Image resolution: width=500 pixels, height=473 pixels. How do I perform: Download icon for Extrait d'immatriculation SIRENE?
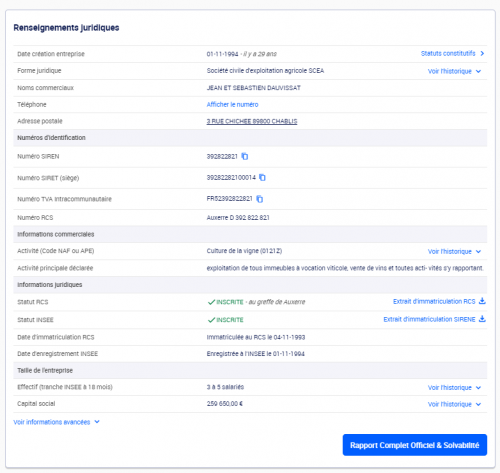point(482,319)
